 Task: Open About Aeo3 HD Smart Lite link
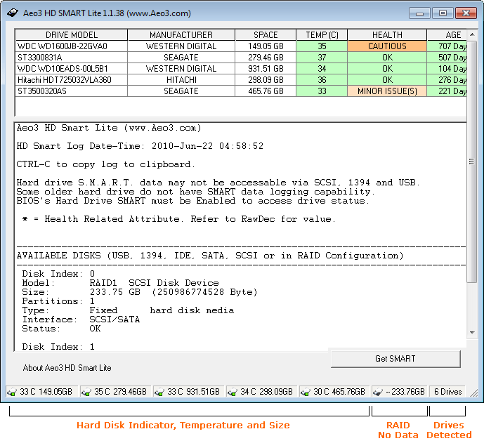[x=67, y=368]
